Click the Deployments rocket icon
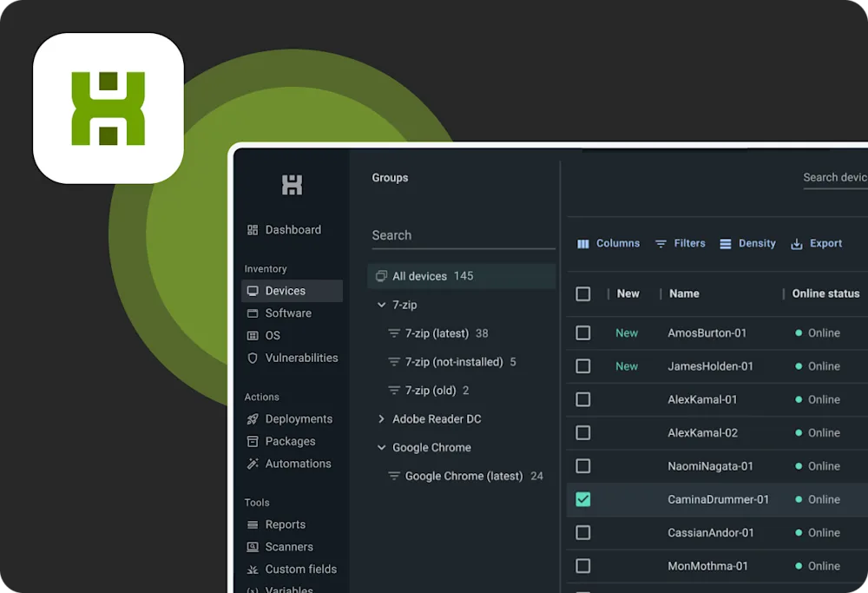868x593 pixels. point(253,419)
